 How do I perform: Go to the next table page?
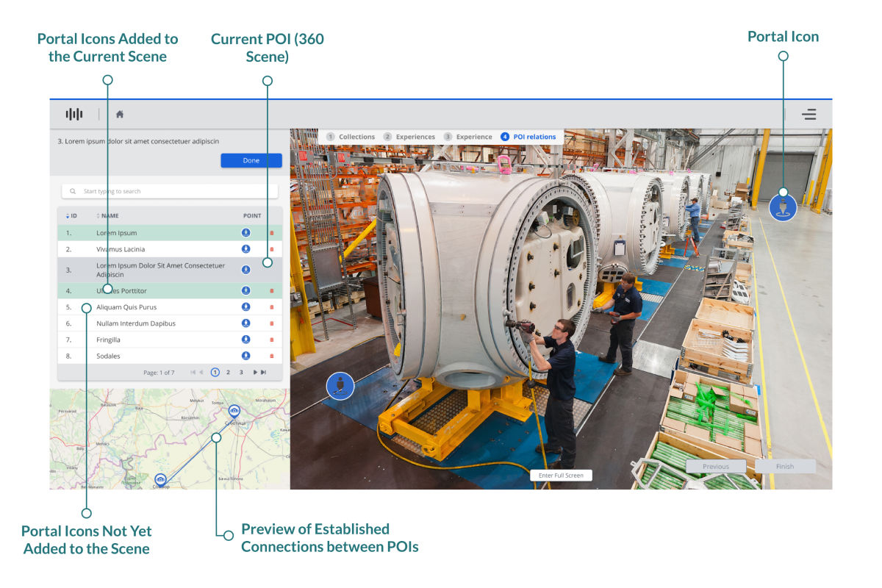click(x=255, y=373)
